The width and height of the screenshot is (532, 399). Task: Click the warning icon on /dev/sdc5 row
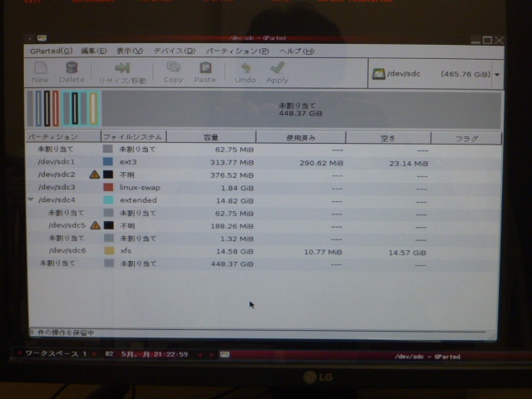click(96, 225)
